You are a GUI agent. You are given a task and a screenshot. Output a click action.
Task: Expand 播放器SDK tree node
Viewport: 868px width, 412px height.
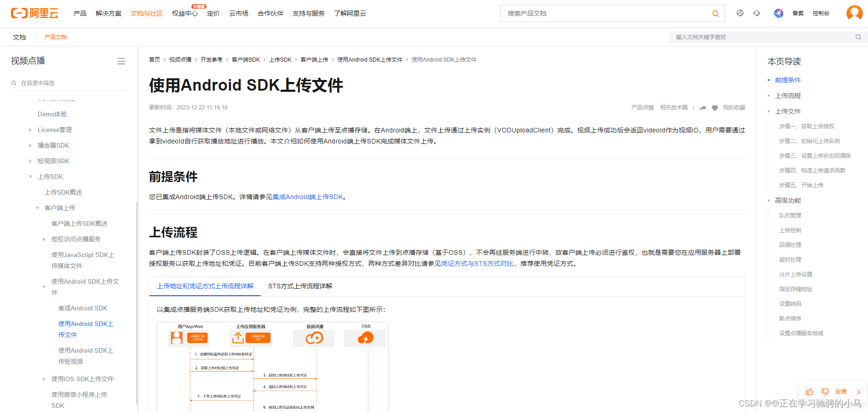tap(30, 146)
